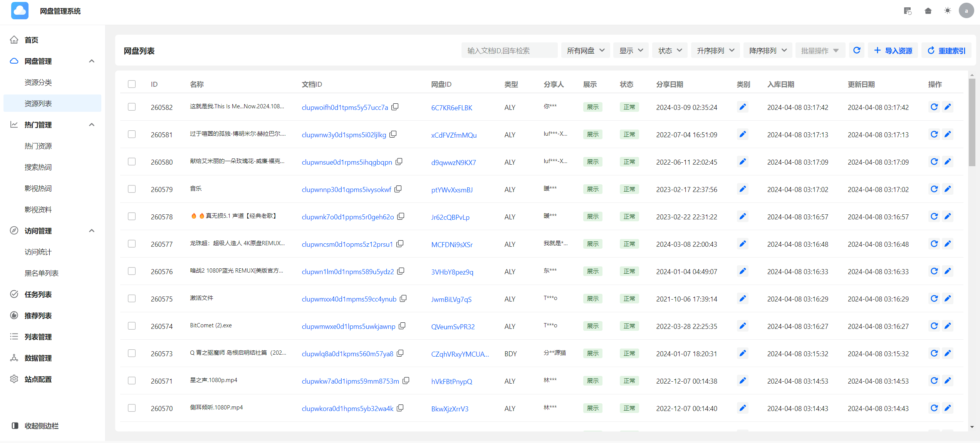Viewport: 980px width, 443px height.
Task: Open disk ID link xCdFVZfmMQu
Action: 454,135
